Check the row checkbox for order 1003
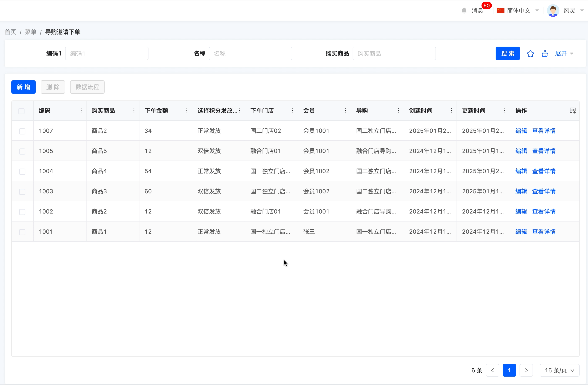Screen dimensions: 588x385 click(22, 192)
